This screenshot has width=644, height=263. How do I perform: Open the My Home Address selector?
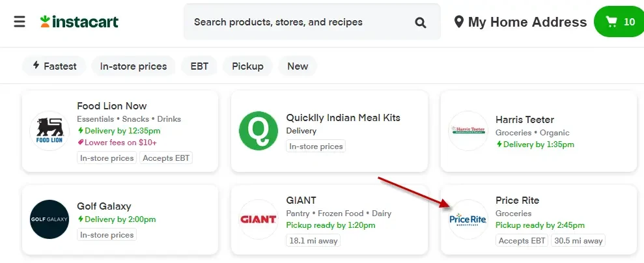(520, 21)
